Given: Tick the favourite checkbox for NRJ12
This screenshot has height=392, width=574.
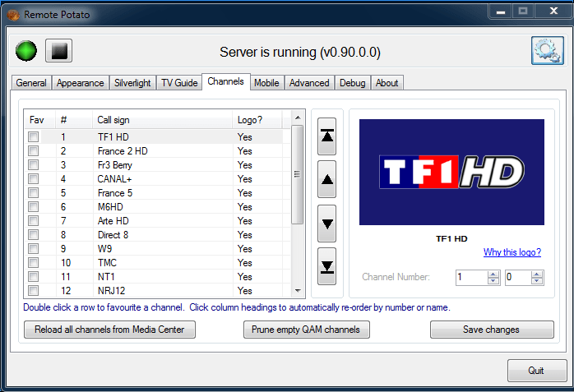Looking at the screenshot, I should click(x=34, y=291).
